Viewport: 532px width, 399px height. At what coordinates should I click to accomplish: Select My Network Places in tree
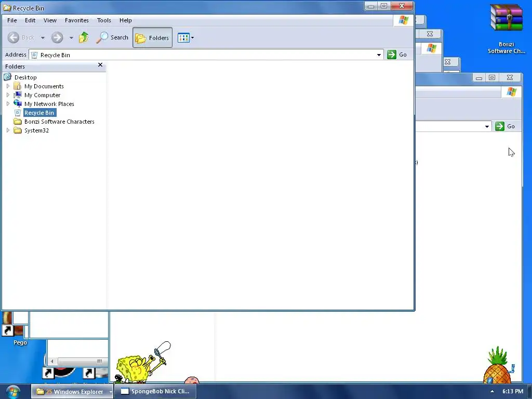[x=49, y=104]
